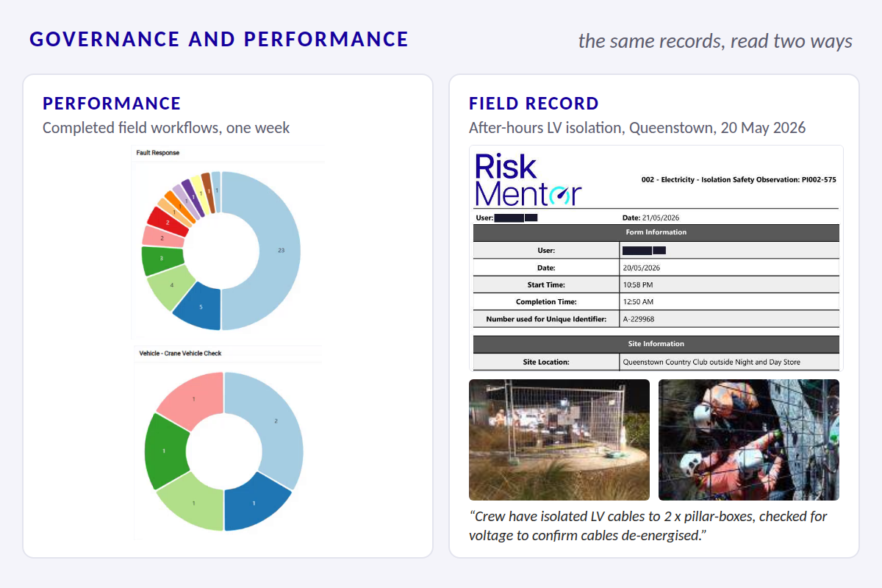Click the "Completion Time:" label cell
Image resolution: width=882 pixels, height=588 pixels.
click(x=546, y=301)
